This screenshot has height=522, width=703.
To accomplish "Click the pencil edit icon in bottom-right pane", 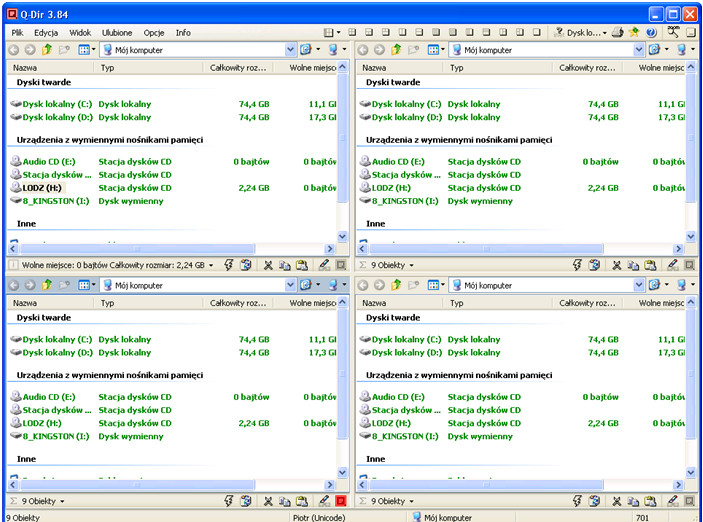I will click(673, 501).
